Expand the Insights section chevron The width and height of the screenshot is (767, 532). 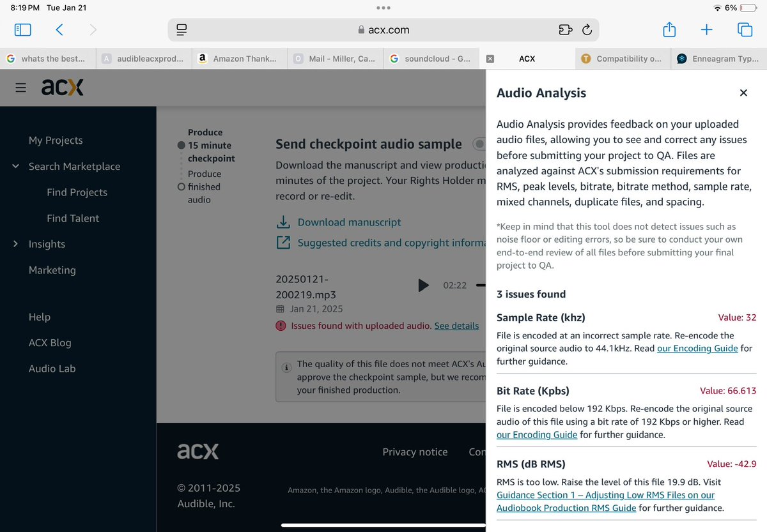pyautogui.click(x=15, y=243)
